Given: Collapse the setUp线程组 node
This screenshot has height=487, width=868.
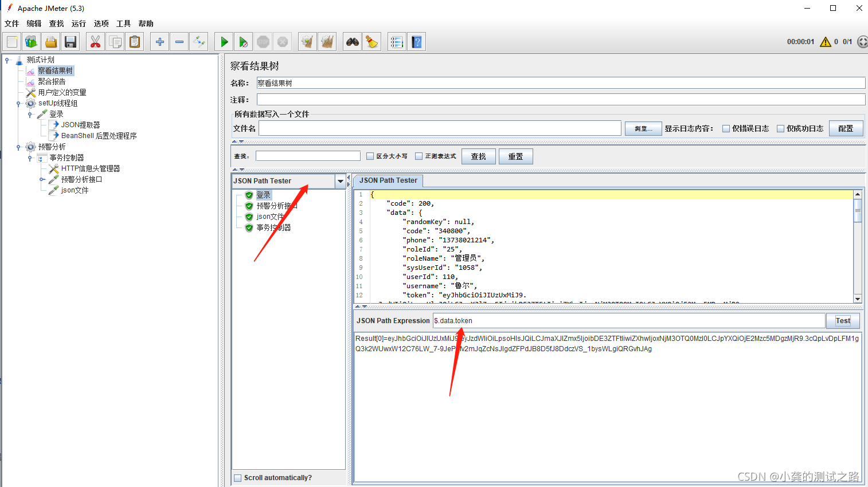Looking at the screenshot, I should (x=18, y=103).
